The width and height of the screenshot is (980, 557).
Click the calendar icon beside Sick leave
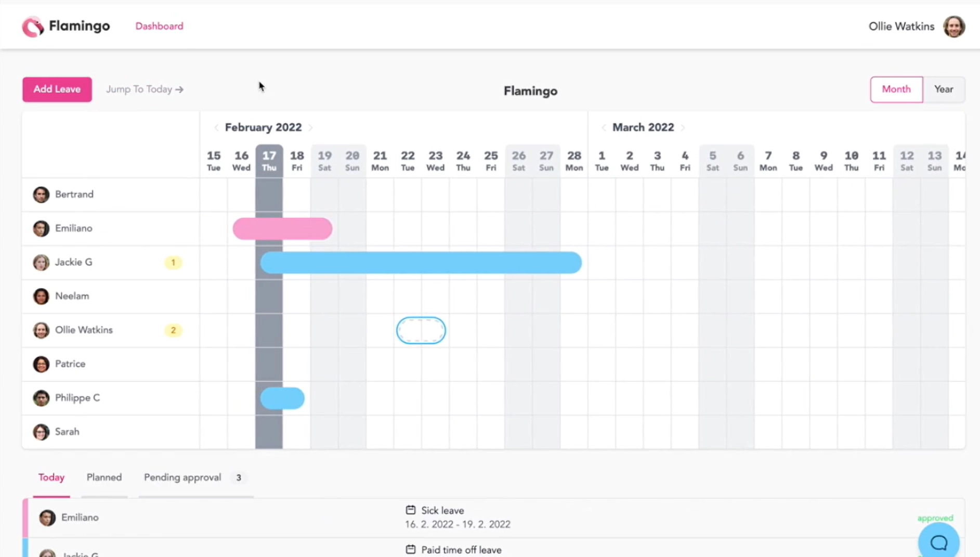coord(411,510)
